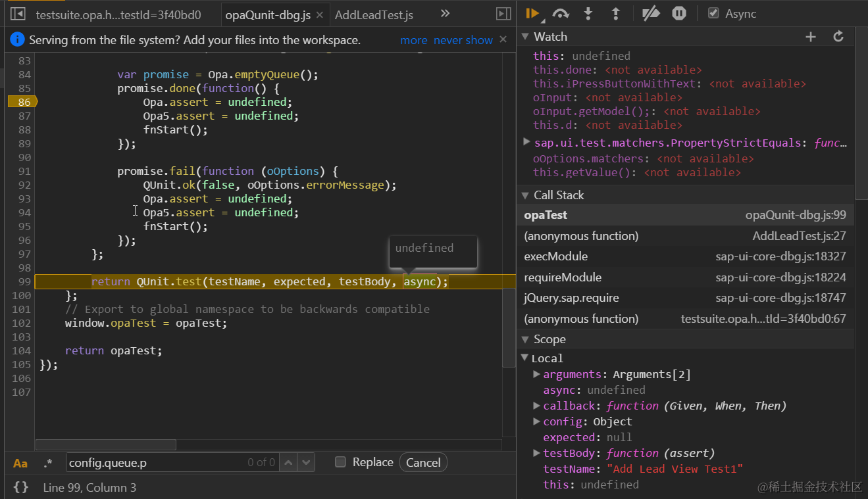
Task: Collapse the Watch section
Action: click(525, 37)
